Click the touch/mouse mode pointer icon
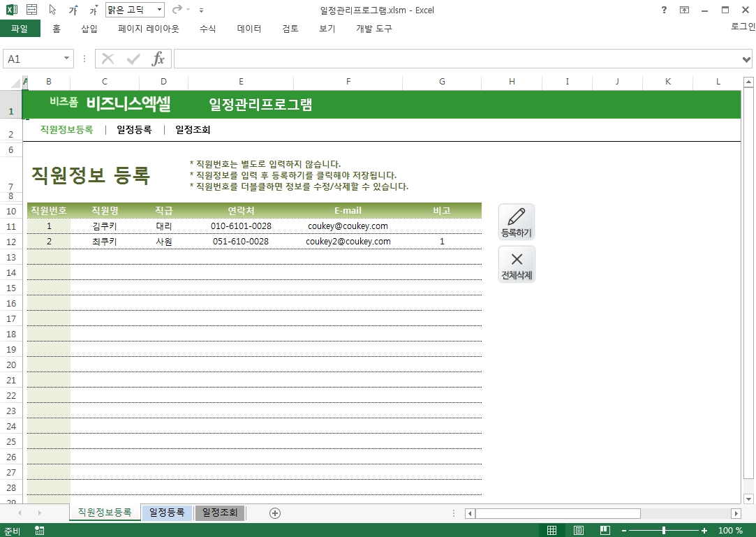This screenshot has width=756, height=537. point(52,10)
